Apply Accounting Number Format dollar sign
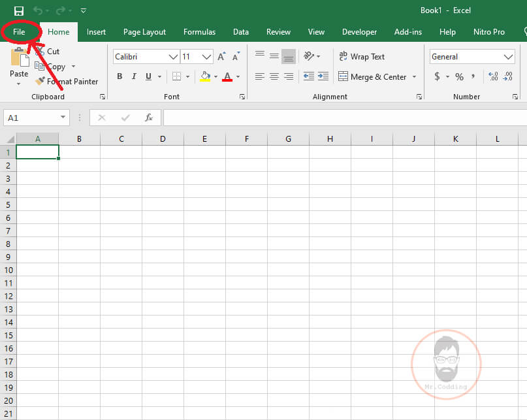Viewport: 527px width, 420px height. pos(437,76)
